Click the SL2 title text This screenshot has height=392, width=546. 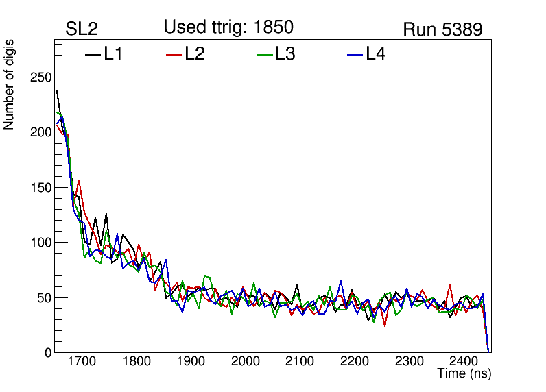(x=82, y=29)
